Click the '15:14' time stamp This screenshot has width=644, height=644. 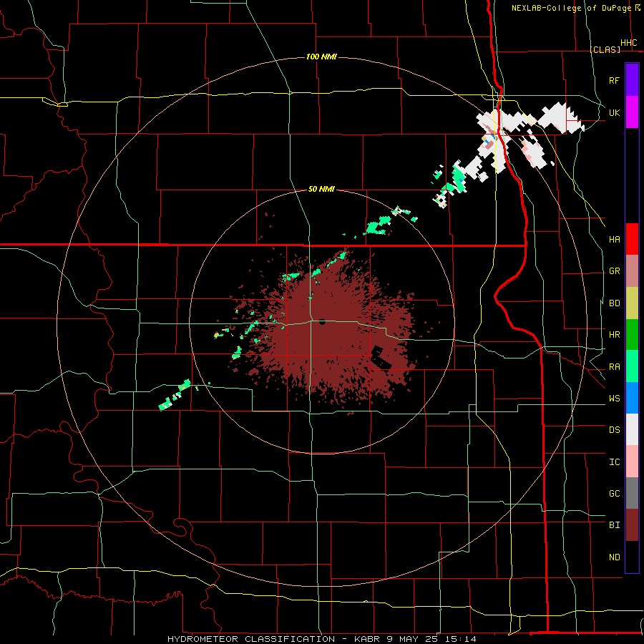tap(461, 639)
